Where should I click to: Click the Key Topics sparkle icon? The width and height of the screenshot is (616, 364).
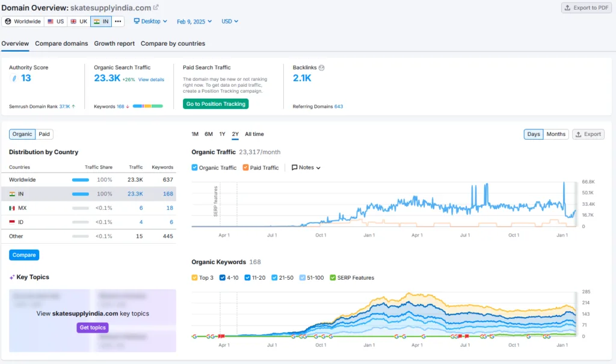pyautogui.click(x=12, y=277)
